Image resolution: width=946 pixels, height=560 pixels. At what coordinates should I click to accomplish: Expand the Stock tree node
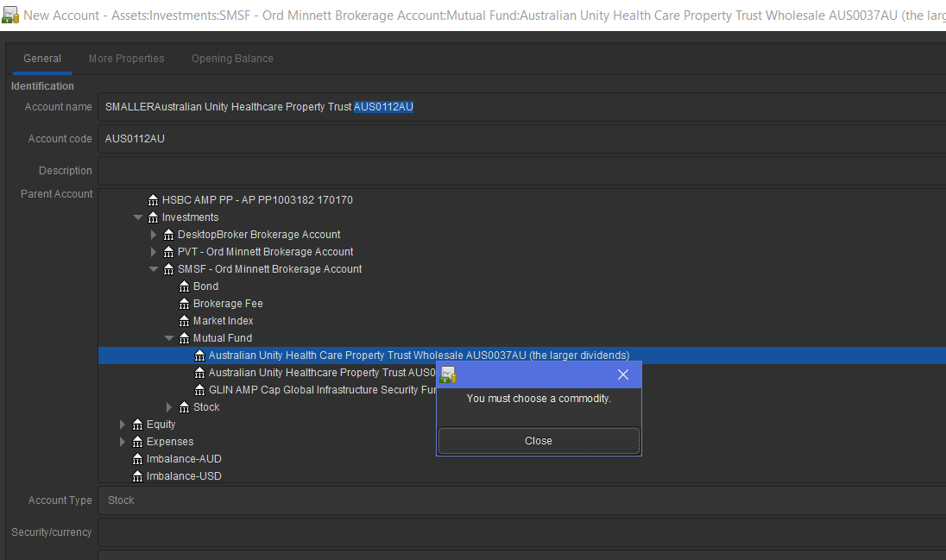tap(169, 407)
